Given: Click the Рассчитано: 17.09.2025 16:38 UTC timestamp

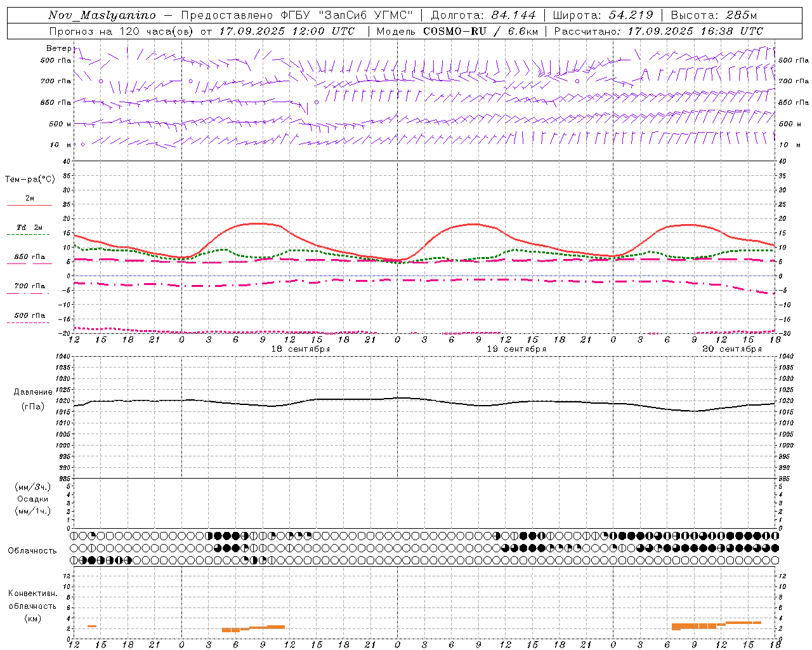Looking at the screenshot, I should (x=658, y=31).
